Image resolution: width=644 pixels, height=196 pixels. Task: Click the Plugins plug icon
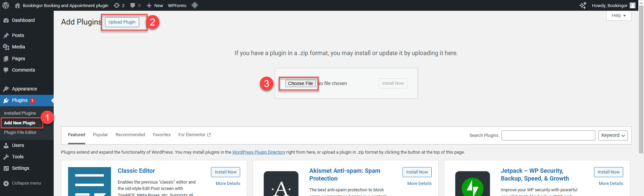(x=6, y=101)
